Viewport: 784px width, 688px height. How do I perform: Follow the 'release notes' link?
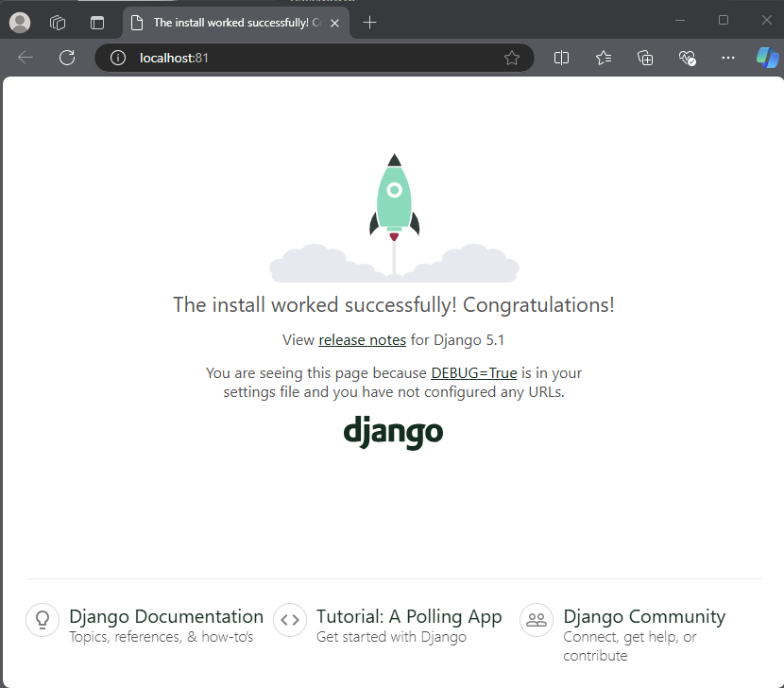(362, 339)
